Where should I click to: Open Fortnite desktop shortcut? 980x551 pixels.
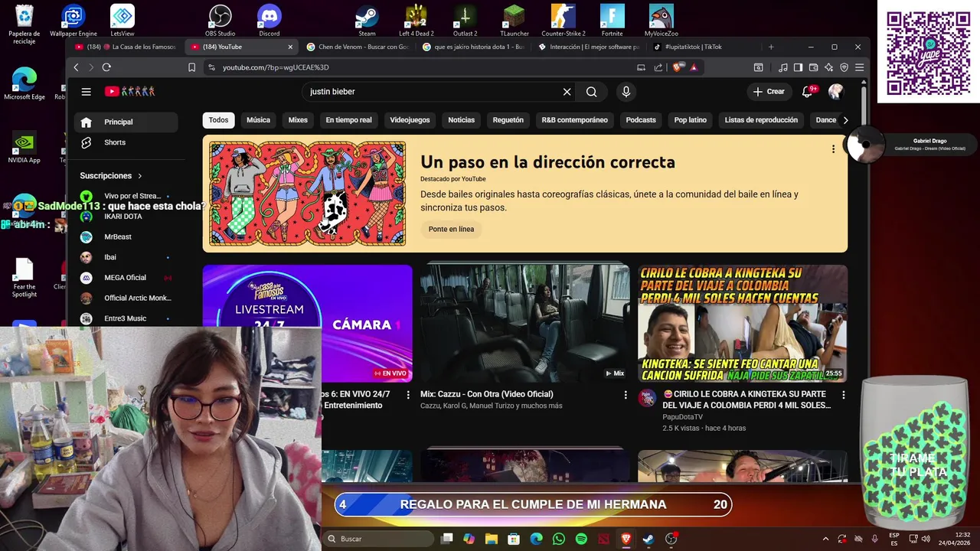[612, 20]
